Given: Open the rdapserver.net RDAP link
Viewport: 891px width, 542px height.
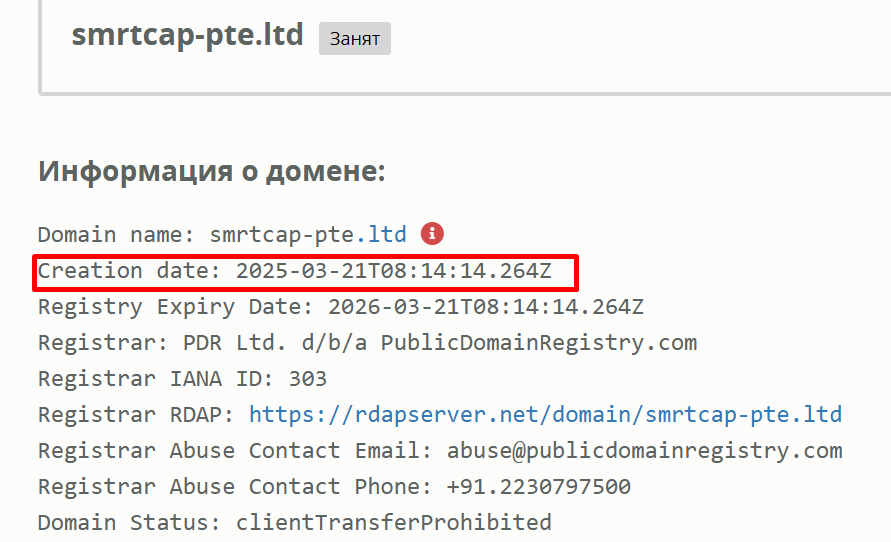Looking at the screenshot, I should click(x=546, y=415).
